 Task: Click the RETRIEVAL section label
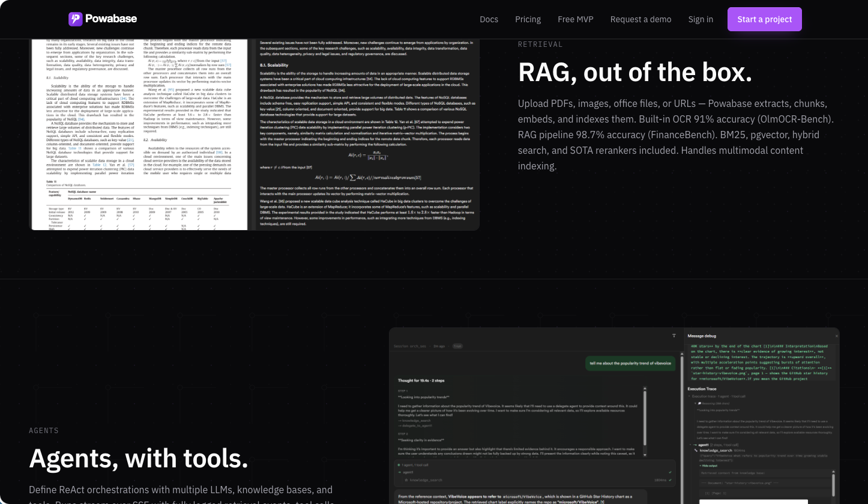540,44
